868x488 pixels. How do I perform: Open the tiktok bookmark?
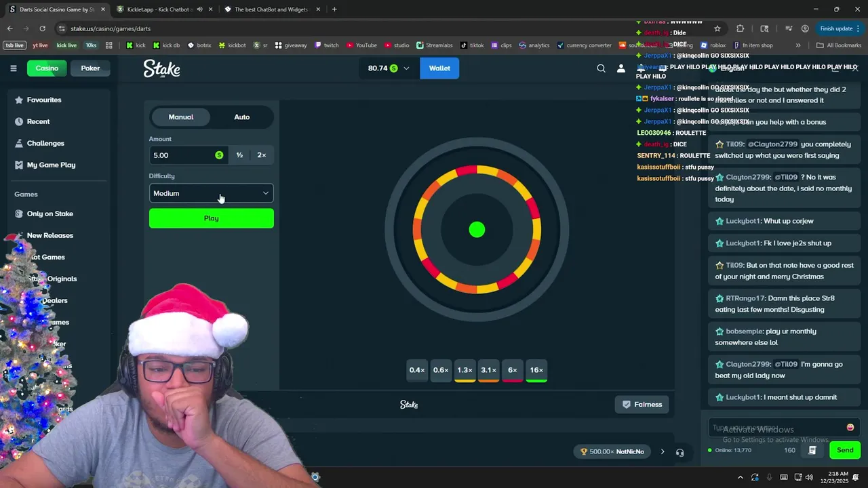point(472,45)
